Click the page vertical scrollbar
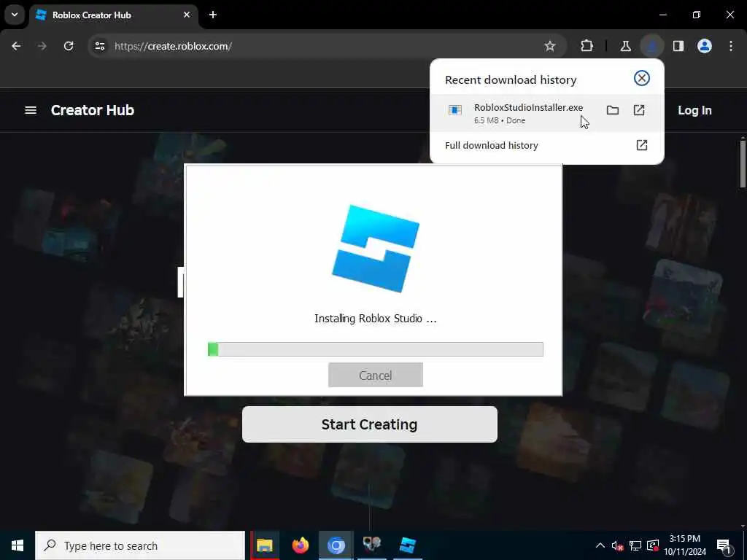747x560 pixels. [743, 164]
